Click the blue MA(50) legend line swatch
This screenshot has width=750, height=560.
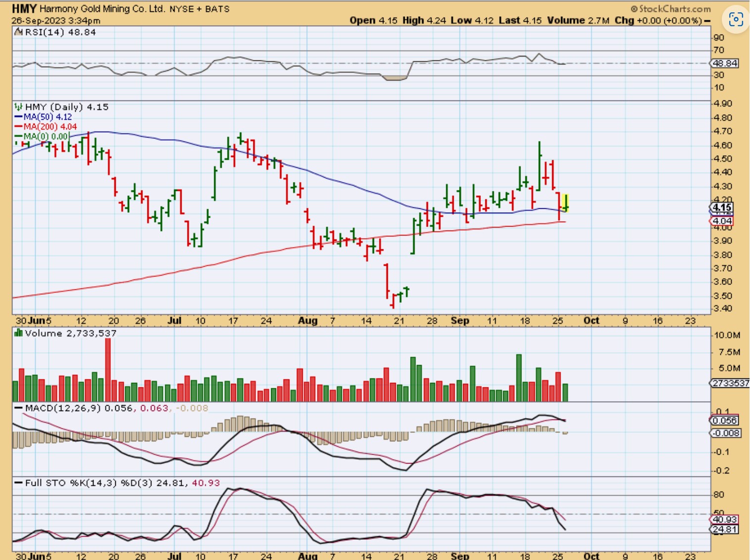point(18,117)
